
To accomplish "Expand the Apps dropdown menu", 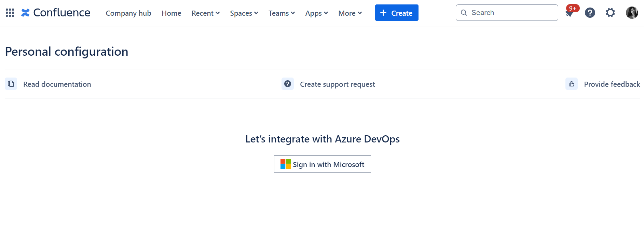I will click(x=316, y=13).
